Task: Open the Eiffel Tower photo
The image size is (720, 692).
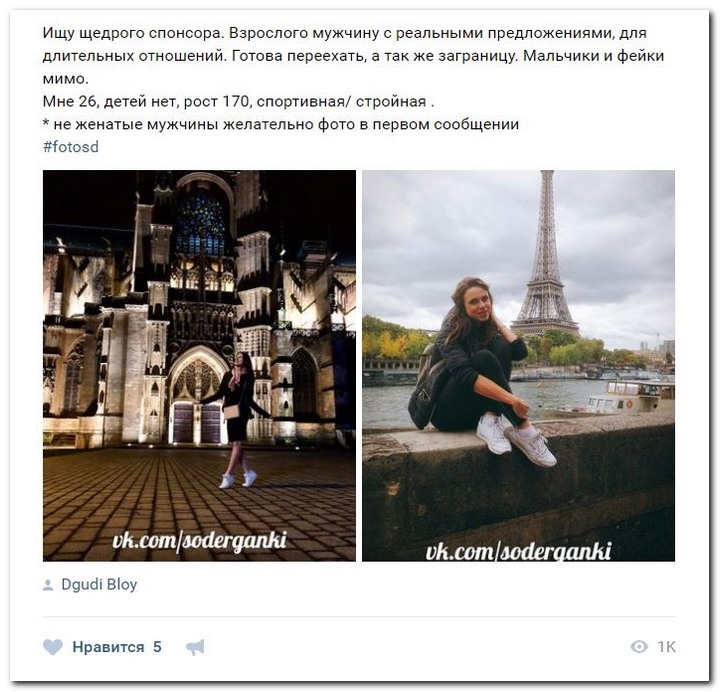Action: (518, 366)
